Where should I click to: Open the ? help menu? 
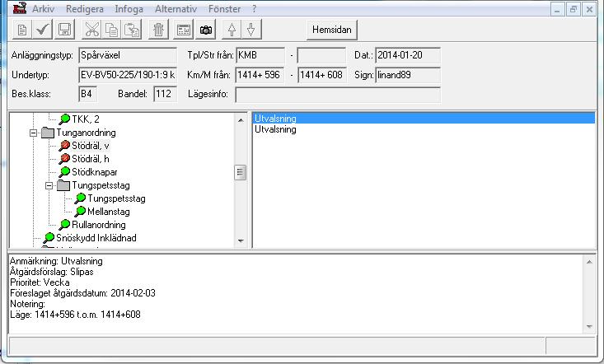pos(255,9)
